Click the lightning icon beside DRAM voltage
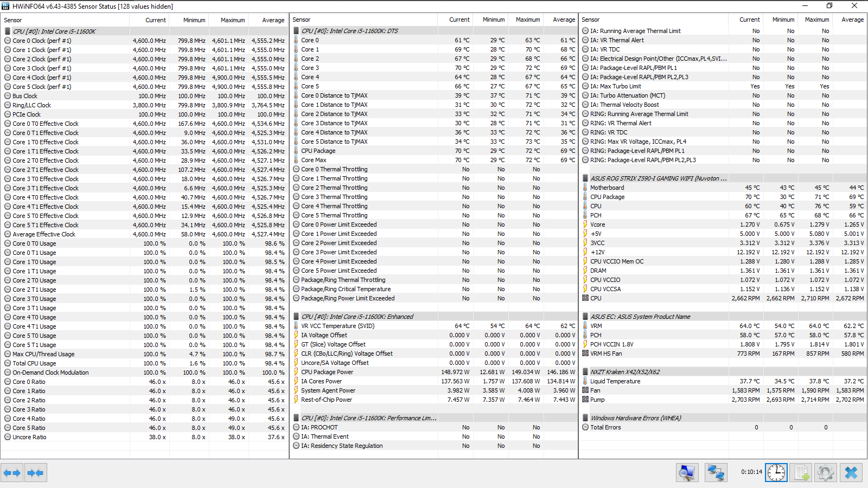The width and height of the screenshot is (868, 488). click(585, 271)
